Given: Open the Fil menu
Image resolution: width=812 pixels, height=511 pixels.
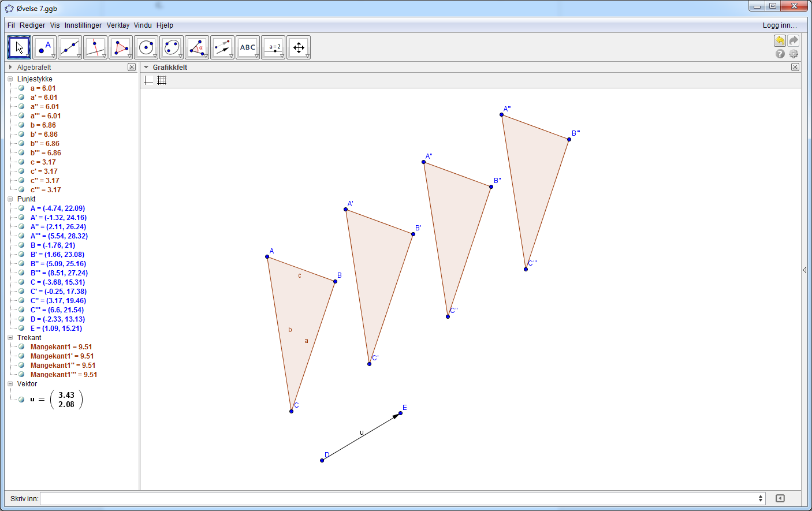Looking at the screenshot, I should point(11,25).
